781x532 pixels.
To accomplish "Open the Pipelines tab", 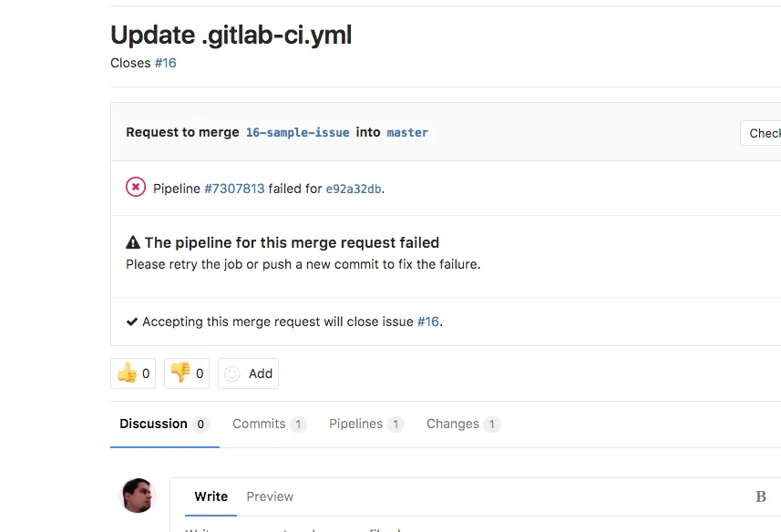I will [x=356, y=424].
